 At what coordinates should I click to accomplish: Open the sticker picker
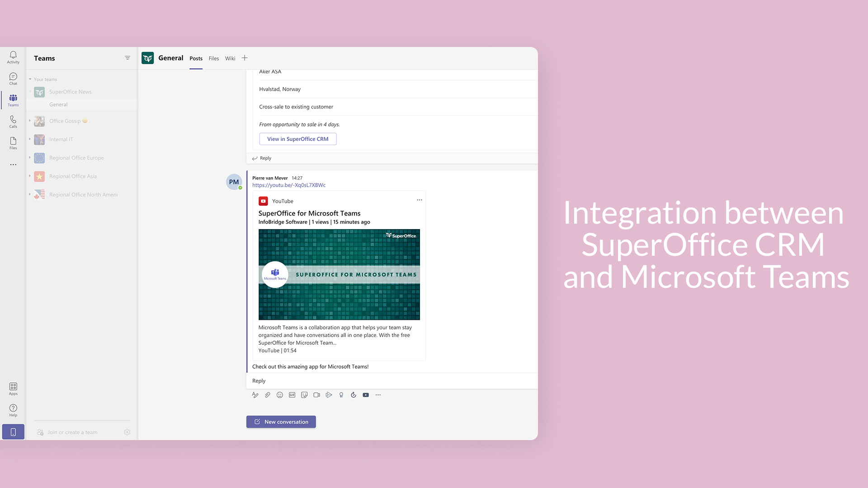[x=304, y=395]
